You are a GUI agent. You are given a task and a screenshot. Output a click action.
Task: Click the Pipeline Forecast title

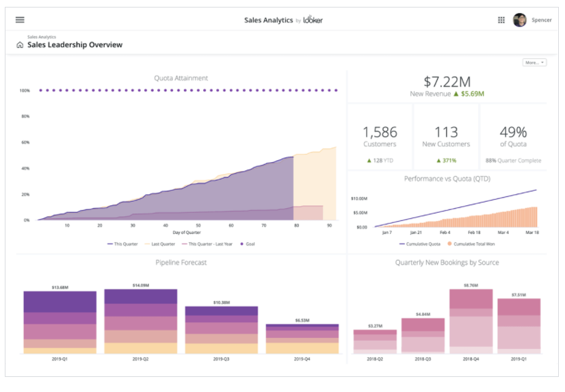click(181, 262)
